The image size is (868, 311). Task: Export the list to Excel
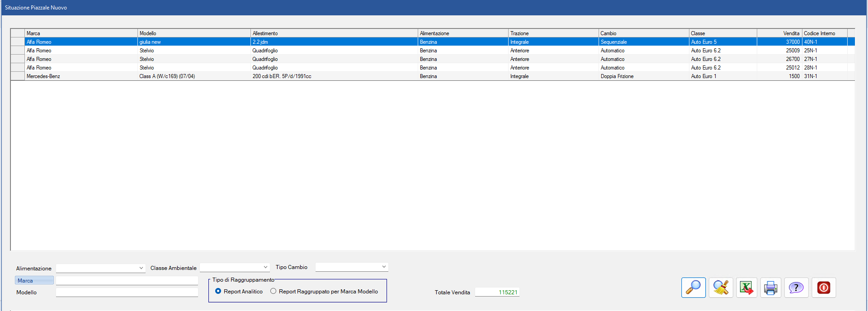point(746,288)
